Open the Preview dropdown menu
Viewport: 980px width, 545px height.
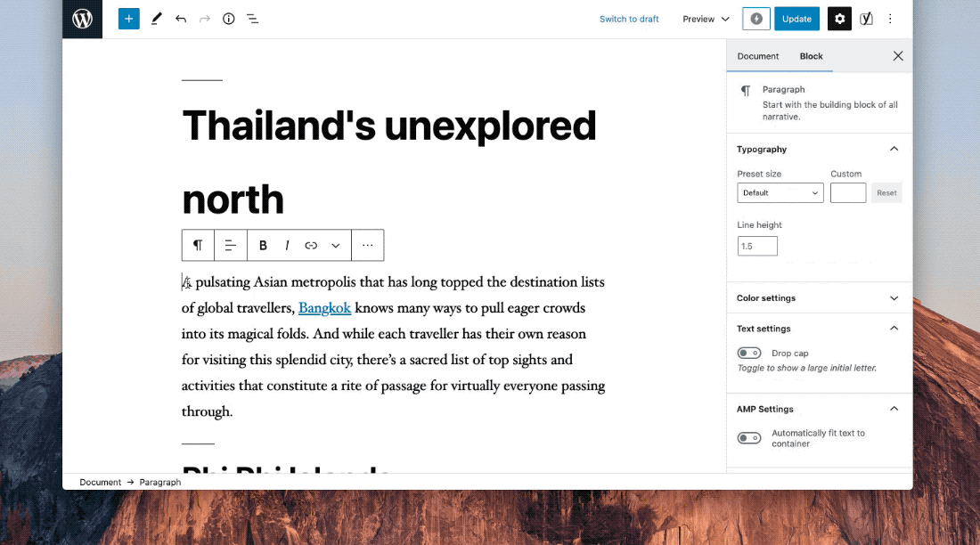pyautogui.click(x=706, y=19)
